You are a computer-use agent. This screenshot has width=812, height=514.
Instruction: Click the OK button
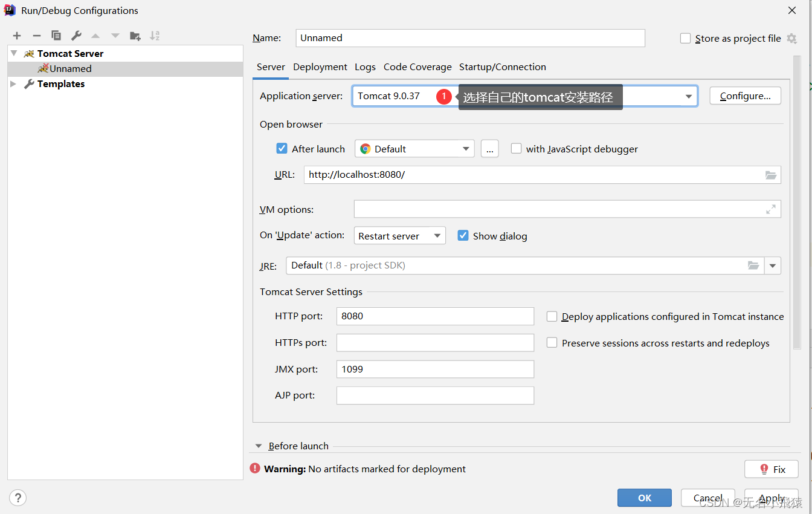click(x=645, y=498)
